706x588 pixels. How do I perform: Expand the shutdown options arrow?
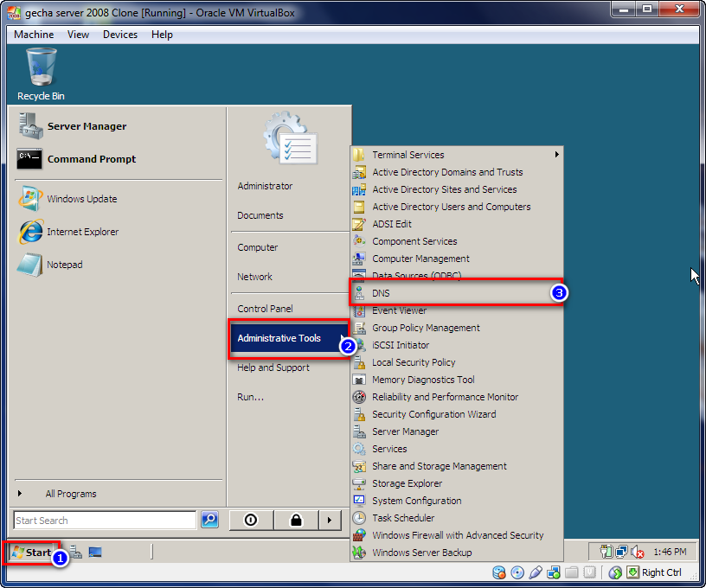329,520
